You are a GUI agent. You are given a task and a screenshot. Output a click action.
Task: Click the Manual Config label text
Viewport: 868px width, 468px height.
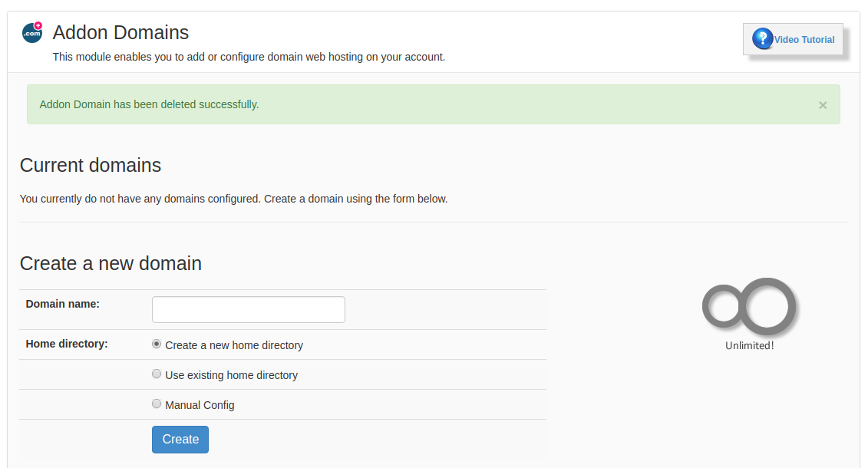coord(200,405)
